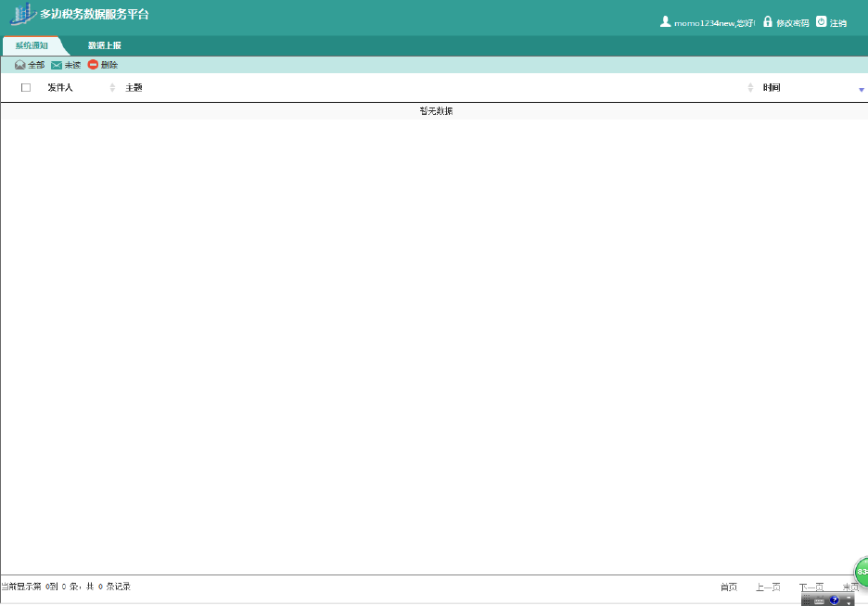Click 注销 to log out
868x606 pixels.
[x=838, y=22]
